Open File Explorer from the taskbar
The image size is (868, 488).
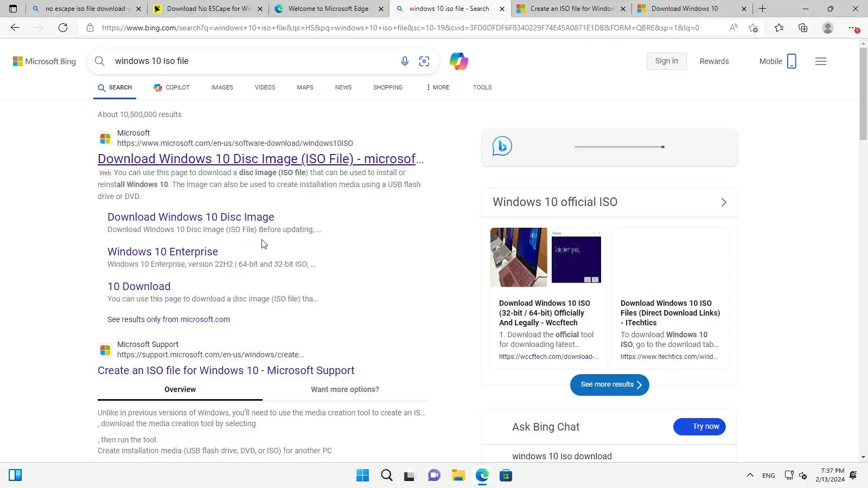[458, 476]
